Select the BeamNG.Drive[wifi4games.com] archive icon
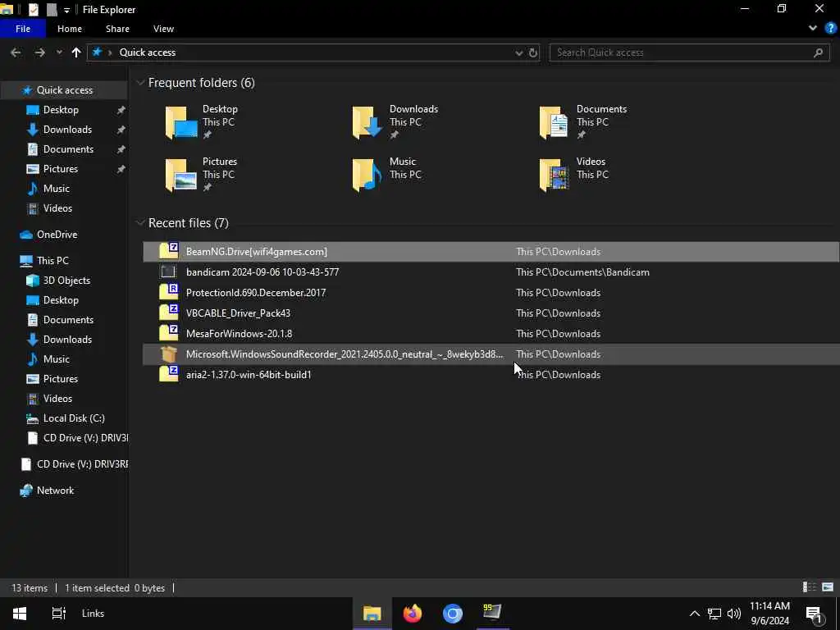The width and height of the screenshot is (840, 630). (169, 251)
